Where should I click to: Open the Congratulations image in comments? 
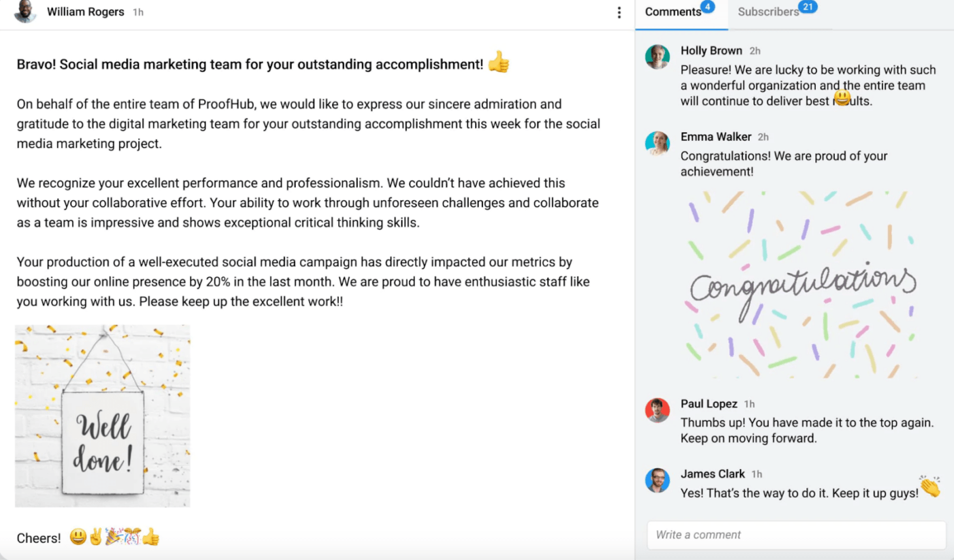point(801,285)
